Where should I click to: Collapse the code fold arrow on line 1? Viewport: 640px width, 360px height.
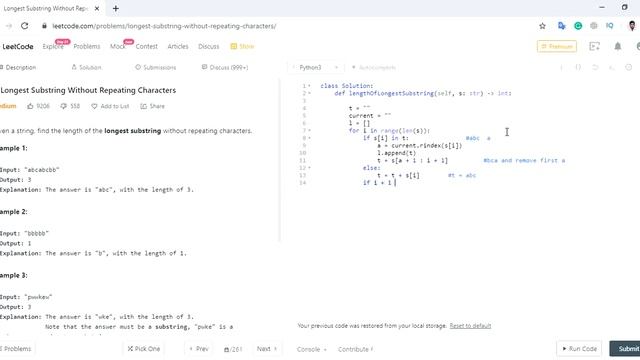[309, 86]
